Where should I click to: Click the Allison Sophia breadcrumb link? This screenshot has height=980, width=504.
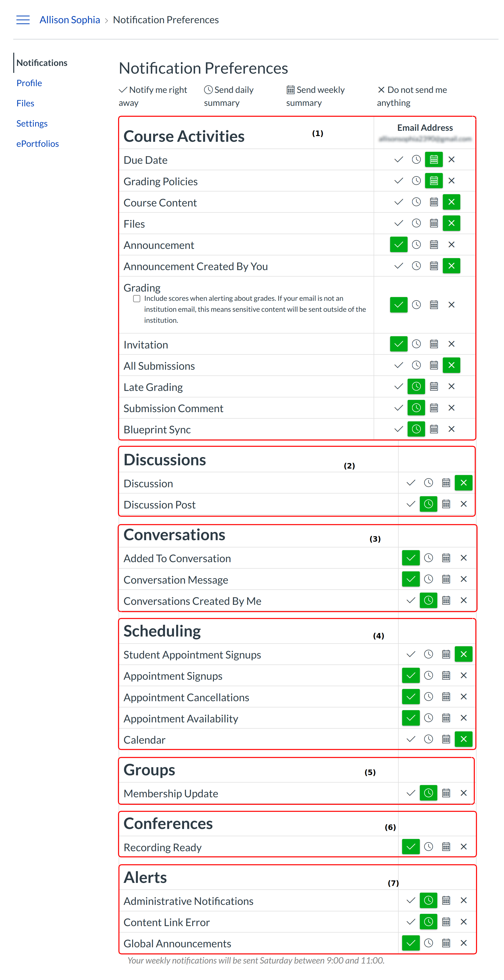70,20
